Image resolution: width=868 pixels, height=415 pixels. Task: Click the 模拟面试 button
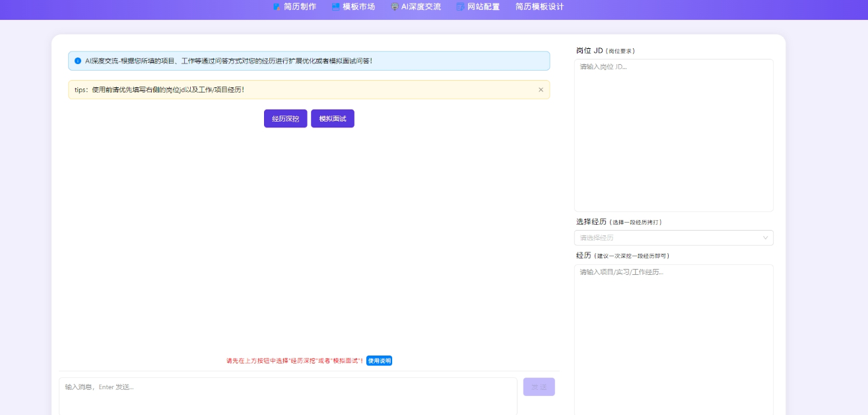click(333, 118)
